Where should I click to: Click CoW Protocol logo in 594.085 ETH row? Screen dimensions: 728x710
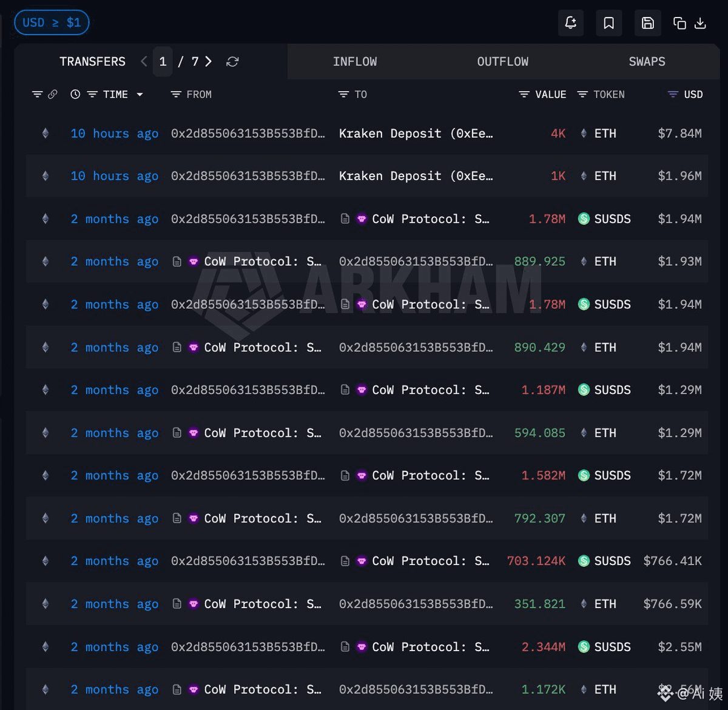[x=194, y=433]
